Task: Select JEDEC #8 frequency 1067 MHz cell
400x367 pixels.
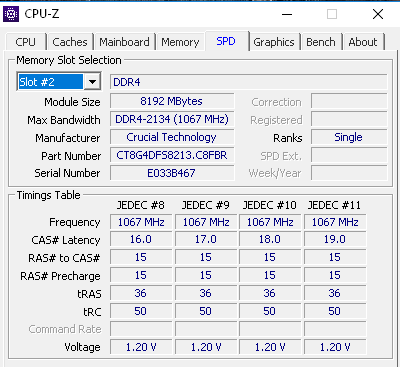Action: [x=141, y=222]
